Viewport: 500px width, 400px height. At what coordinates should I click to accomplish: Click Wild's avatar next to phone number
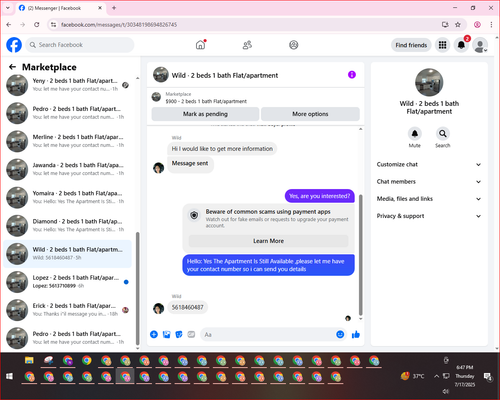click(x=158, y=308)
